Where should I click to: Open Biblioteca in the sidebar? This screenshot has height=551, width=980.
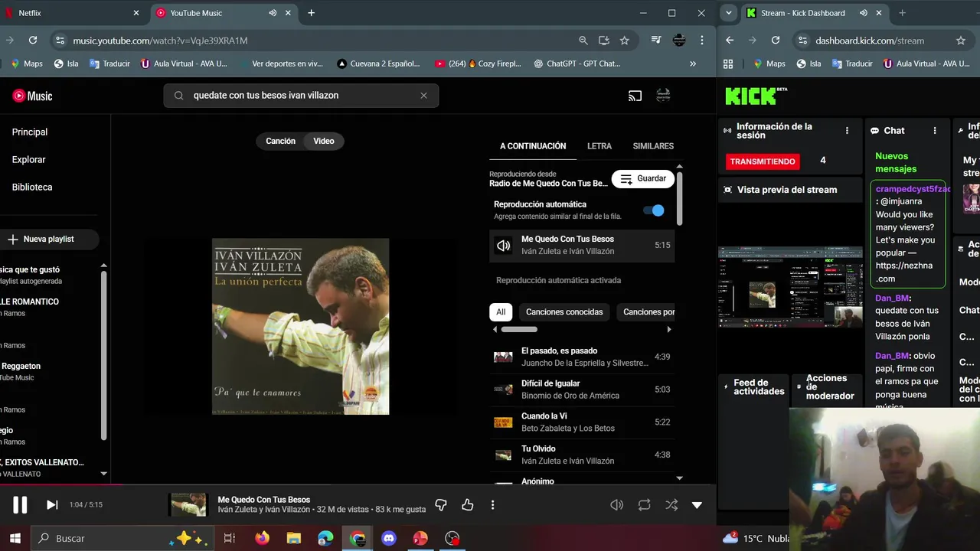(32, 187)
